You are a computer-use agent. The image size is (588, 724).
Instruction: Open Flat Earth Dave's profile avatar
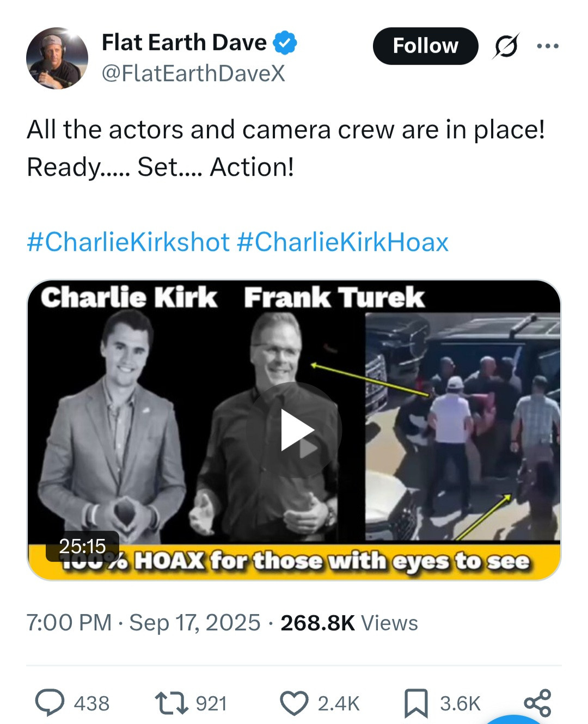pos(57,58)
